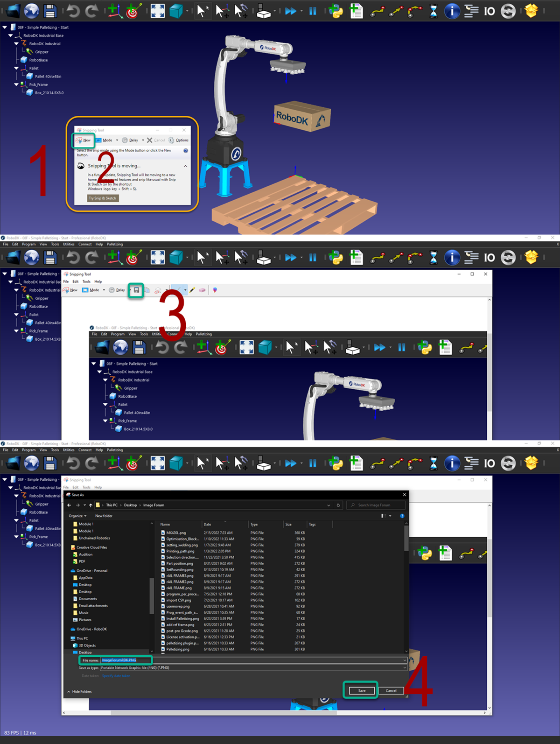Open Delay in the small Snipping Tool dialog

click(x=130, y=140)
